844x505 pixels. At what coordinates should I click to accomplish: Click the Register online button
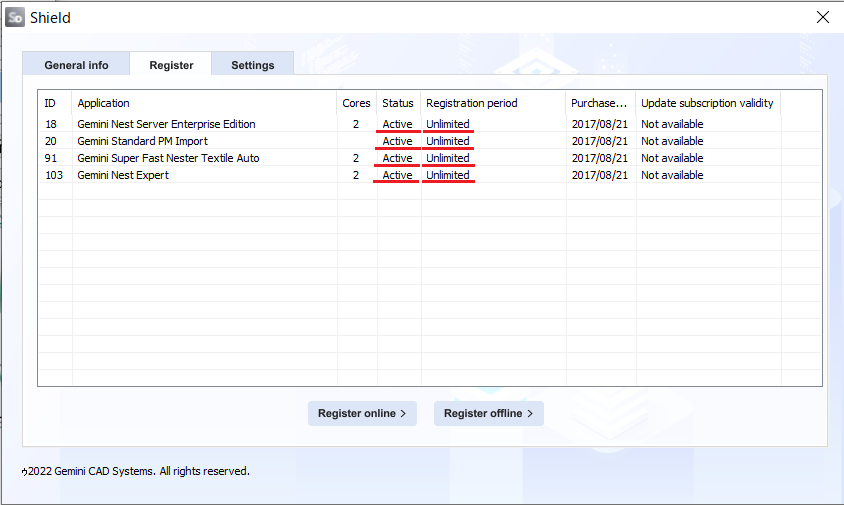[x=362, y=413]
